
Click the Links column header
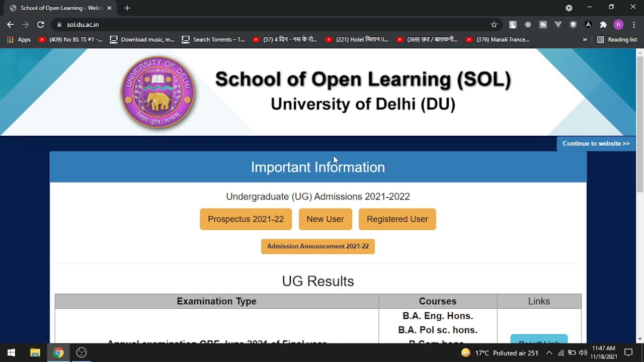click(539, 301)
